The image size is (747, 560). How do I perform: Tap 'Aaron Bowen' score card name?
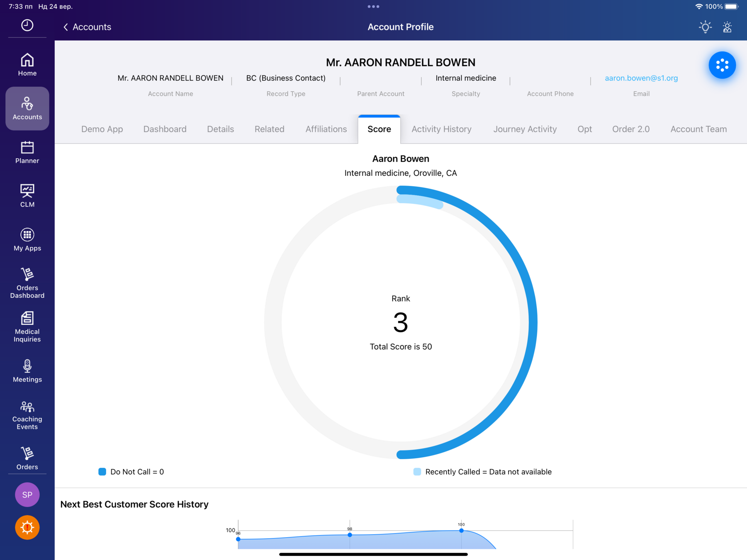[401, 159]
